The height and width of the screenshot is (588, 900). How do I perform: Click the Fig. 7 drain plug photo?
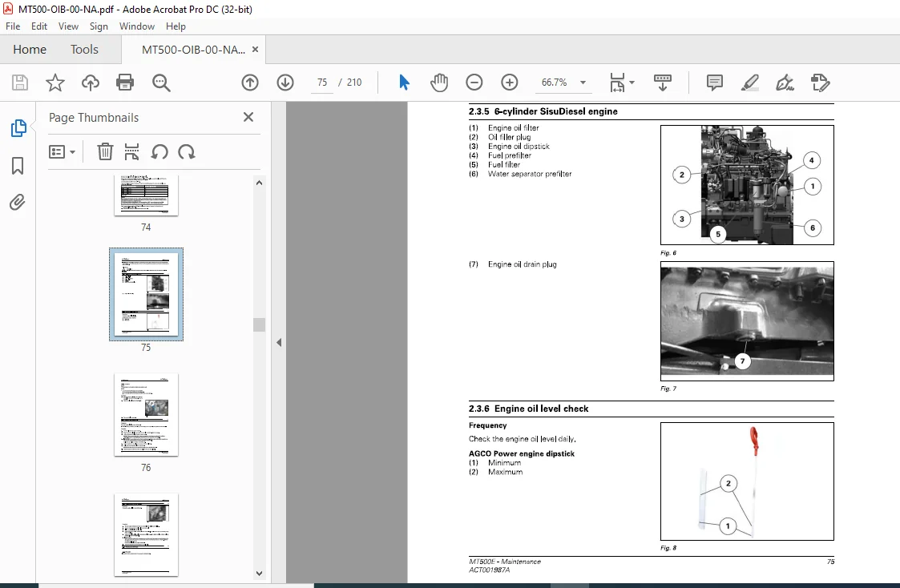pyautogui.click(x=747, y=320)
